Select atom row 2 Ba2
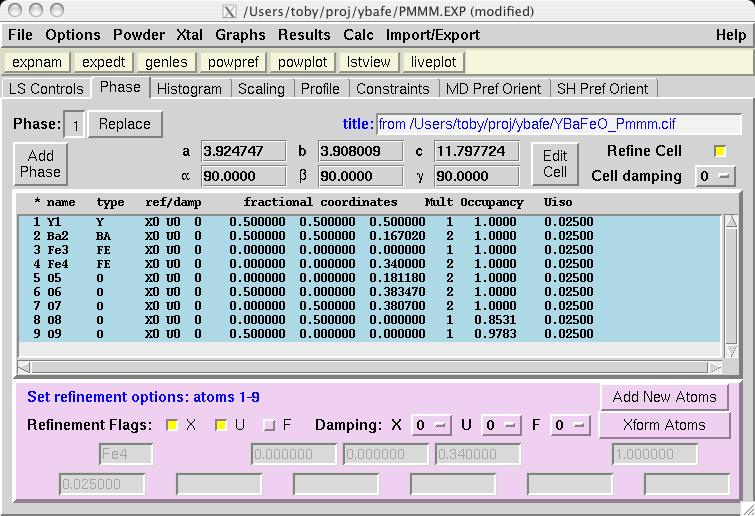Screen dimensions: 755x516 369,236
